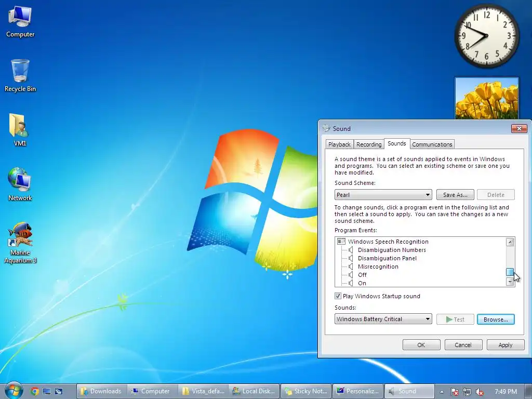Switch to the Local Disk taskbar window

[254, 391]
